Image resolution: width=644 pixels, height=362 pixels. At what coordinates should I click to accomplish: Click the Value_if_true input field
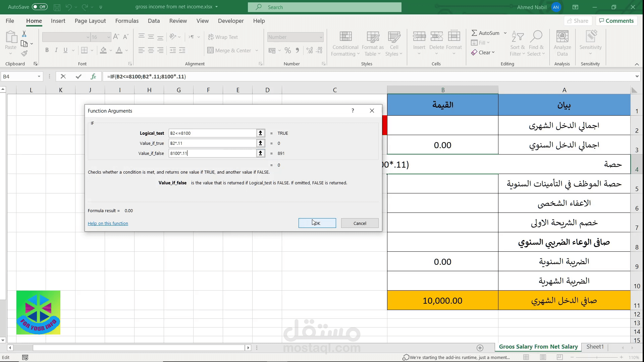pos(212,143)
